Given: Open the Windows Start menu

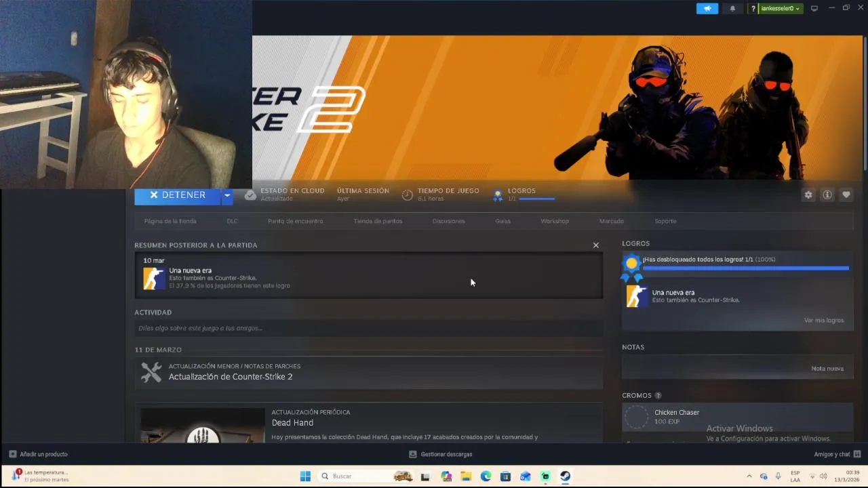Looking at the screenshot, I should pos(305,476).
